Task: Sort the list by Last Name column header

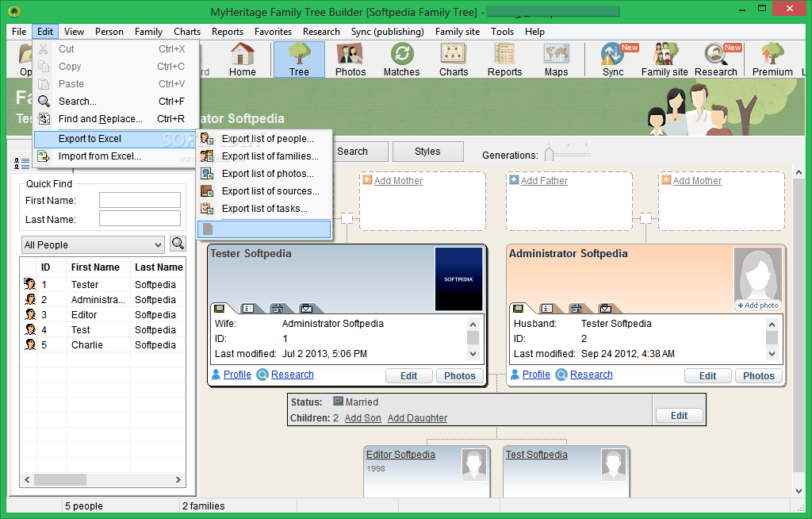Action: pyautogui.click(x=159, y=267)
